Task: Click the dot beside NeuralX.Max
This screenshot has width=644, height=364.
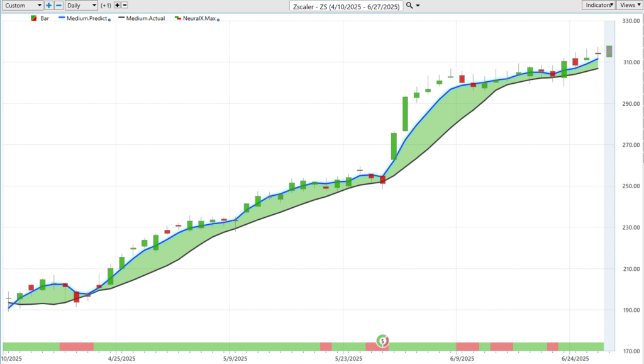Action: click(x=218, y=20)
